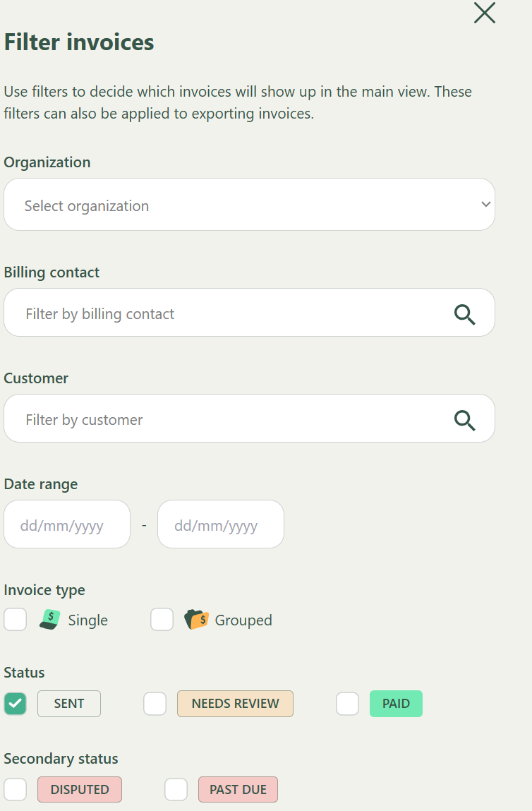Click the Single invoice money icon
This screenshot has height=811, width=532.
click(x=49, y=620)
